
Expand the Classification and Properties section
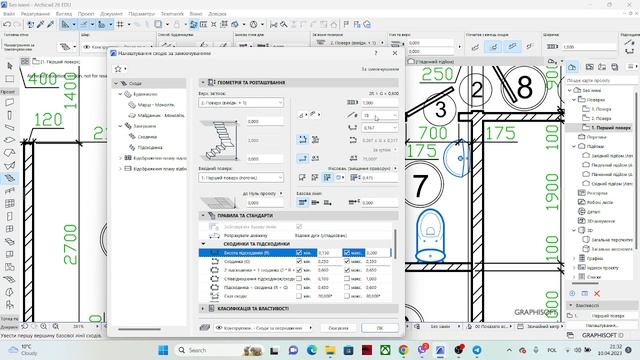[x=203, y=309]
